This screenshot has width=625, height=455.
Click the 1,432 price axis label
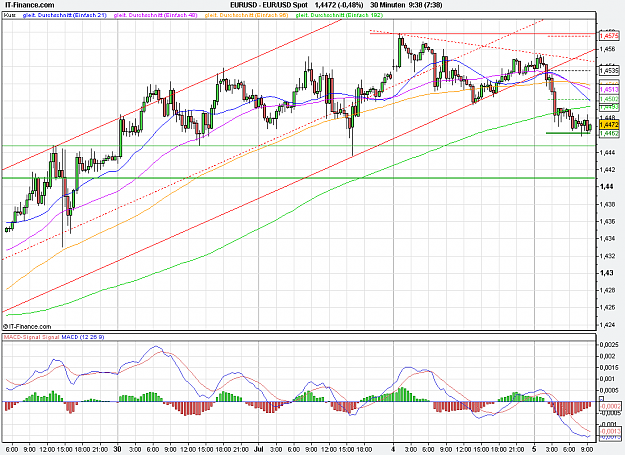[x=608, y=256]
